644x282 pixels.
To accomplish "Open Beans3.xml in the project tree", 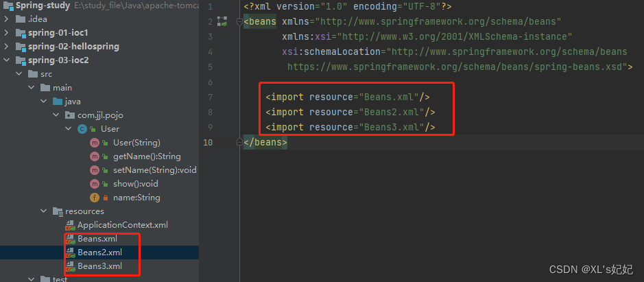I will (x=100, y=266).
